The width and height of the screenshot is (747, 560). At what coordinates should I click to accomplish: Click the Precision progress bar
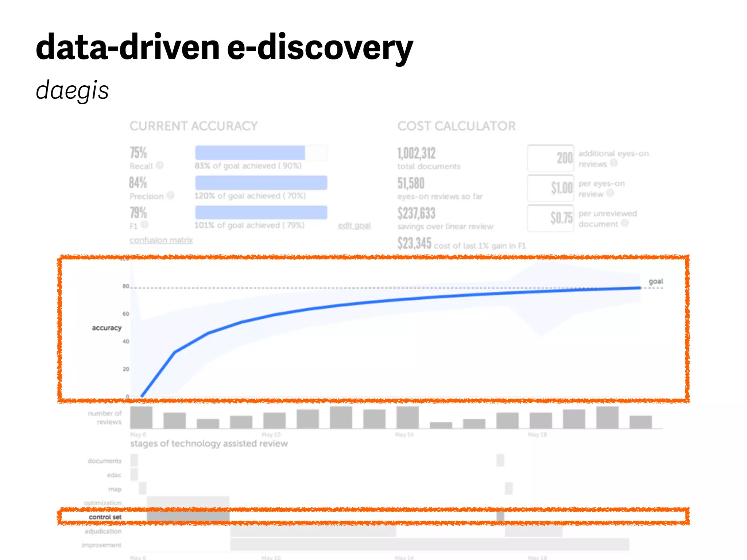[x=261, y=183]
